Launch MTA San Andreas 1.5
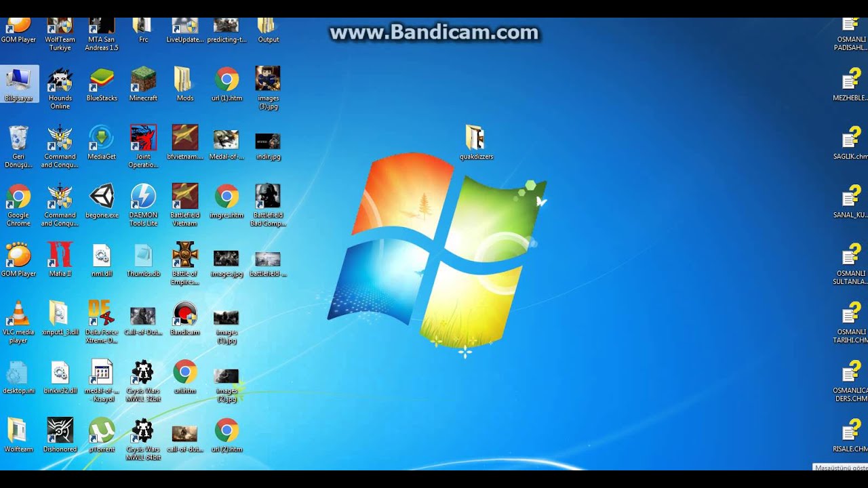 [102, 35]
